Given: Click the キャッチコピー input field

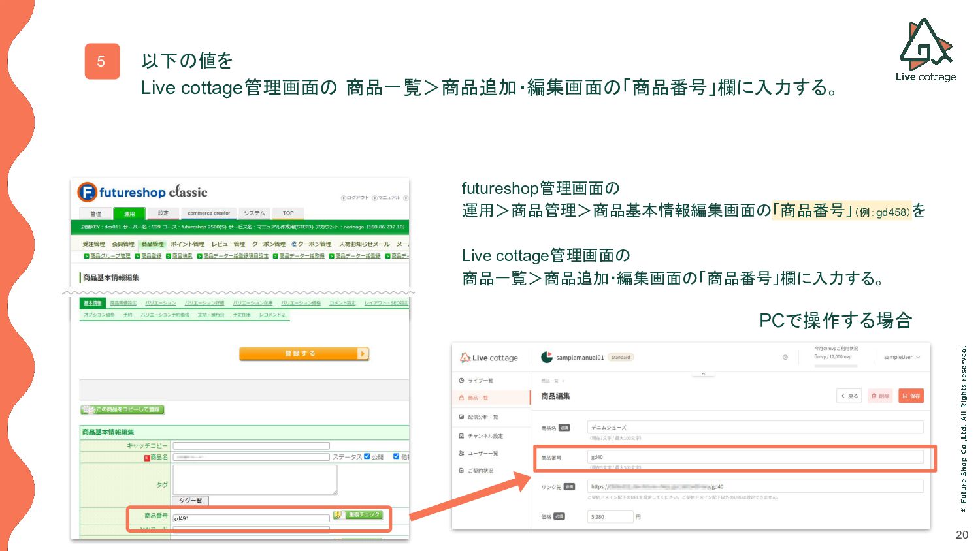Looking at the screenshot, I should coord(251,446).
